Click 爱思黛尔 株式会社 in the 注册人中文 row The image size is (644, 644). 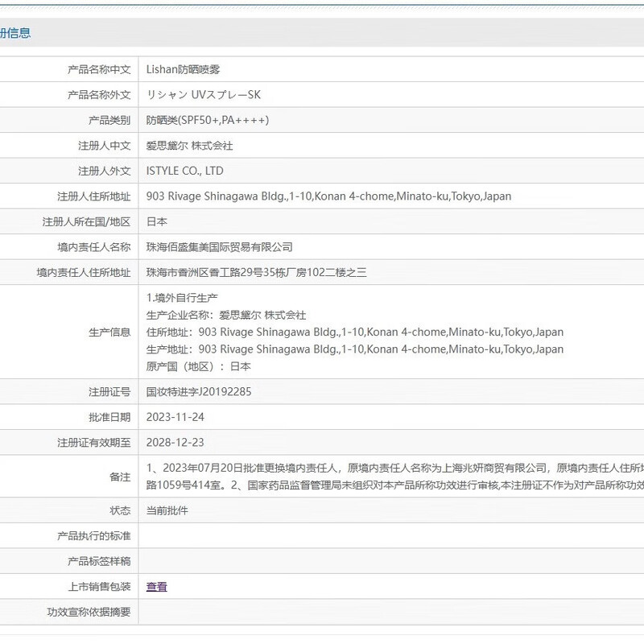(x=189, y=146)
